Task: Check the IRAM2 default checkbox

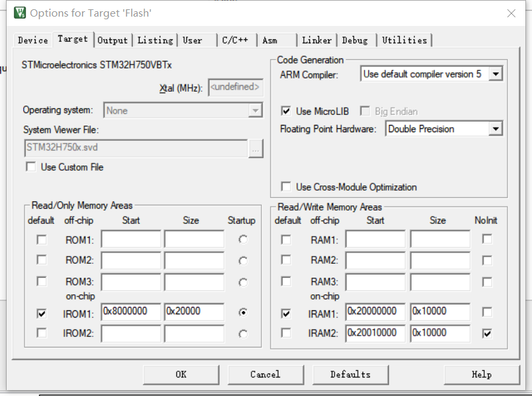Action: (x=286, y=333)
